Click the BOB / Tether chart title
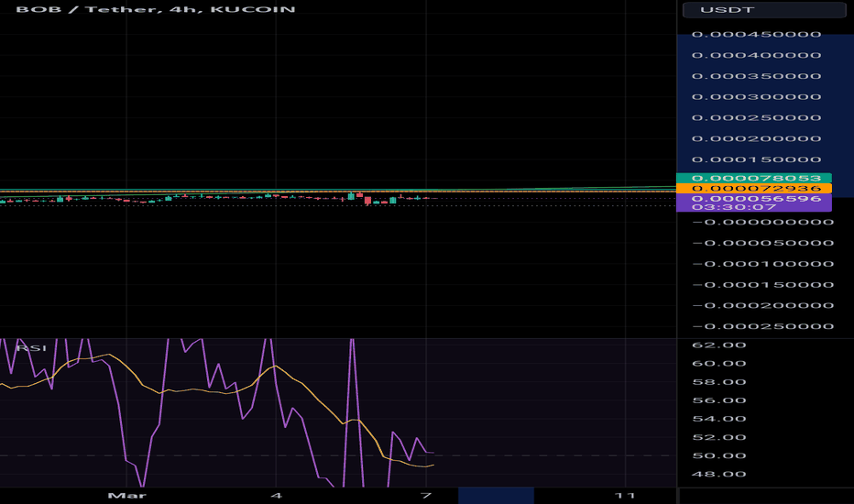This screenshot has height=504, width=854. (x=156, y=9)
